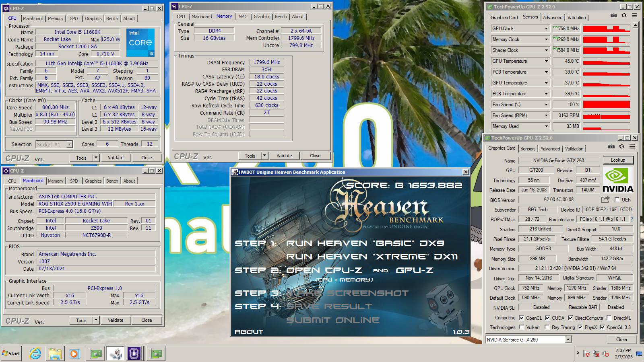The width and height of the screenshot is (644, 362).
Task: Click the Memory Used sensor graph
Action: pos(606,126)
